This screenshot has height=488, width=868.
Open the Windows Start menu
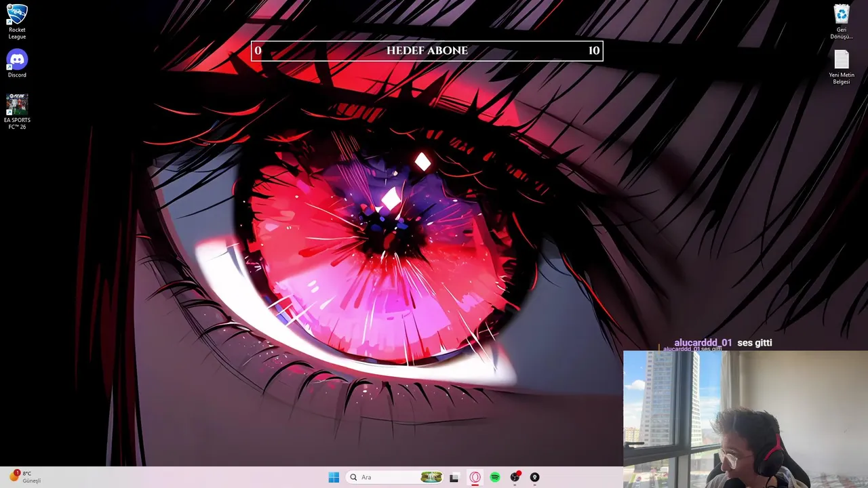click(334, 477)
